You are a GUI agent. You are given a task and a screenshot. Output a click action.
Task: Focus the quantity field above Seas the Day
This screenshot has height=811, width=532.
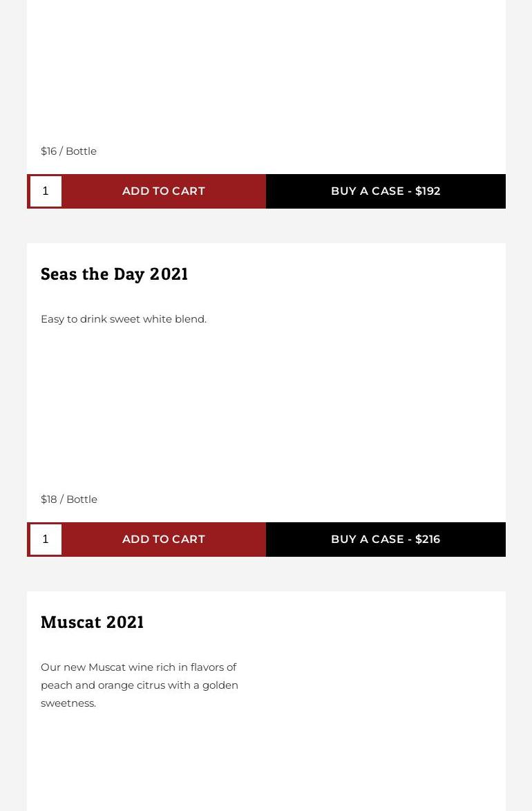[46, 191]
